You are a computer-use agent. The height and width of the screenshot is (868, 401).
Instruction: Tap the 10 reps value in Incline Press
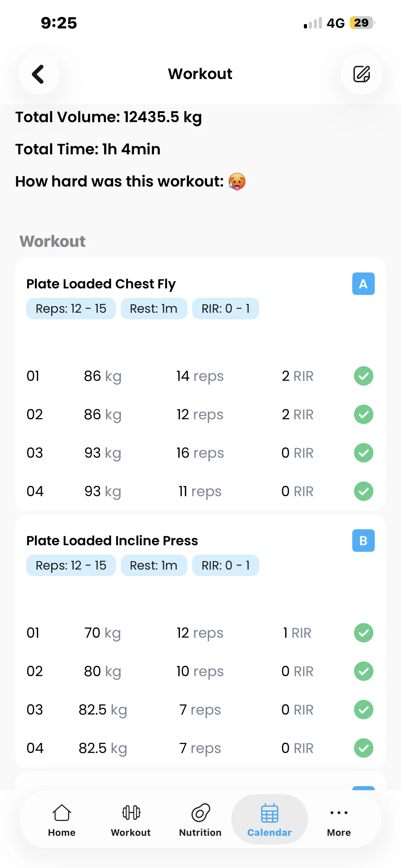pos(200,671)
